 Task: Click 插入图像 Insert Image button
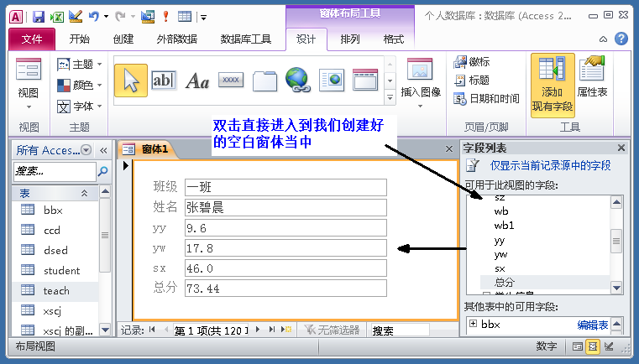pyautogui.click(x=421, y=84)
